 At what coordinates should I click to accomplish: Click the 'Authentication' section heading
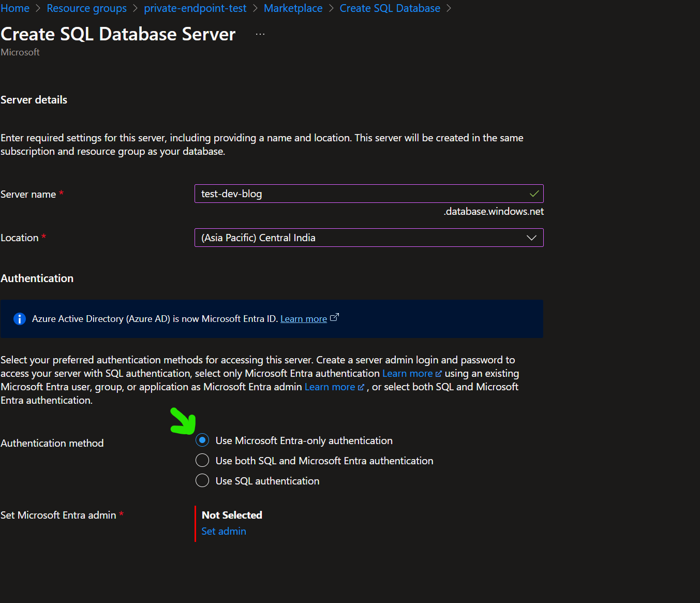(37, 278)
